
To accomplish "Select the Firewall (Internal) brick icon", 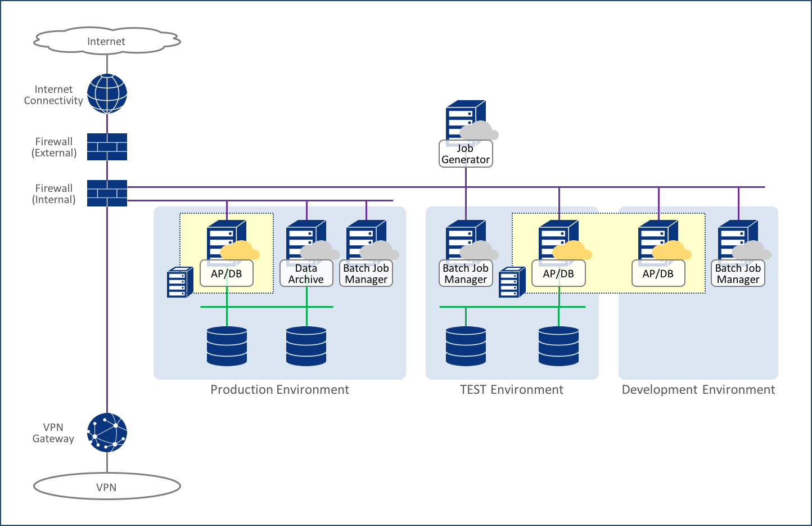I will tap(107, 193).
